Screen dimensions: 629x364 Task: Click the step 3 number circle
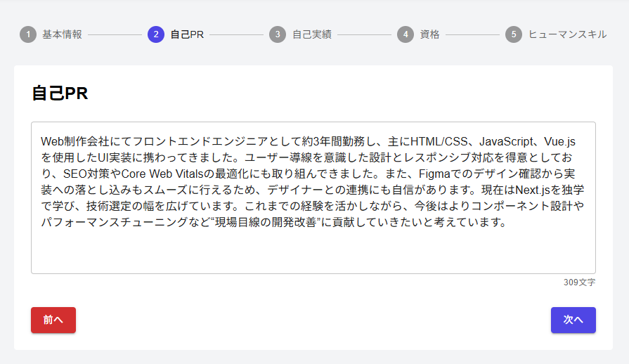(278, 34)
